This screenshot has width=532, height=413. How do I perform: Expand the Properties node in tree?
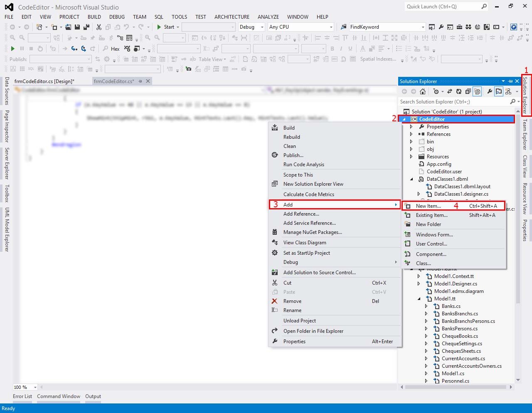point(411,127)
